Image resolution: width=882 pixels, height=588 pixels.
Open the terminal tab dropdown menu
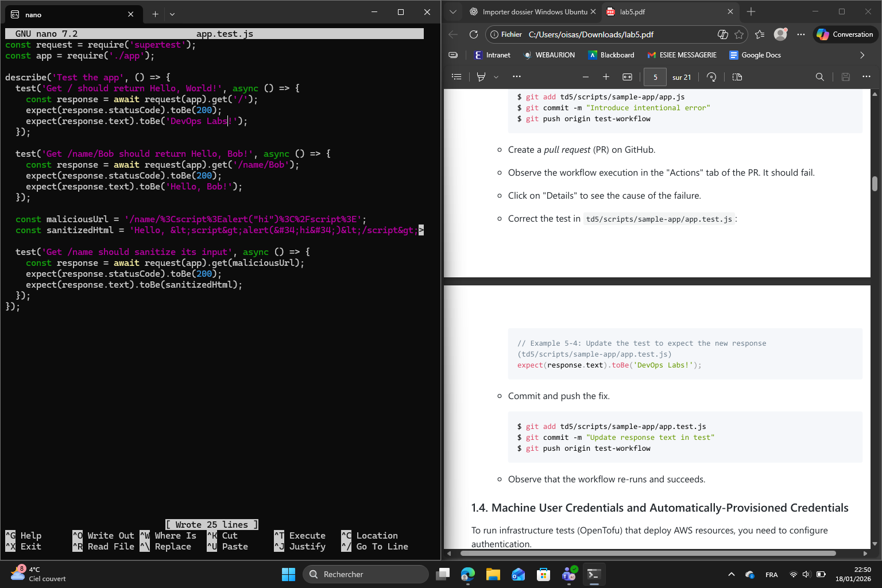pos(173,14)
